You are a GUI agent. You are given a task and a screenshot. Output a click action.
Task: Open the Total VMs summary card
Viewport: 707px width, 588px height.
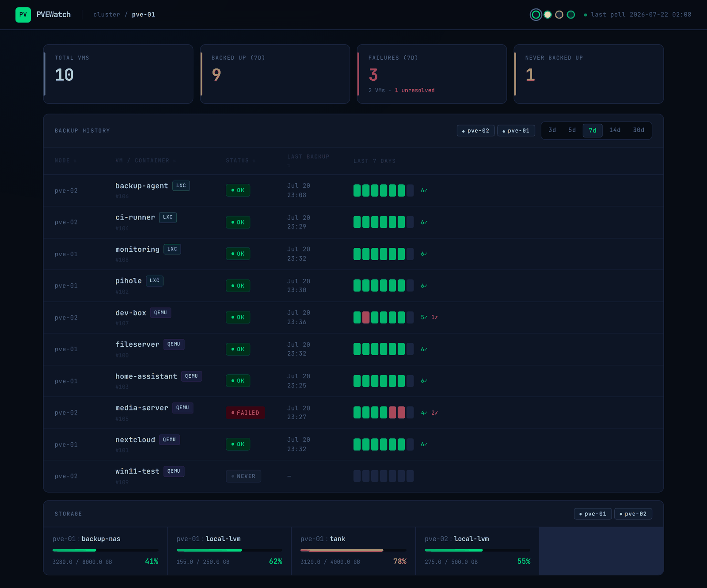point(118,74)
